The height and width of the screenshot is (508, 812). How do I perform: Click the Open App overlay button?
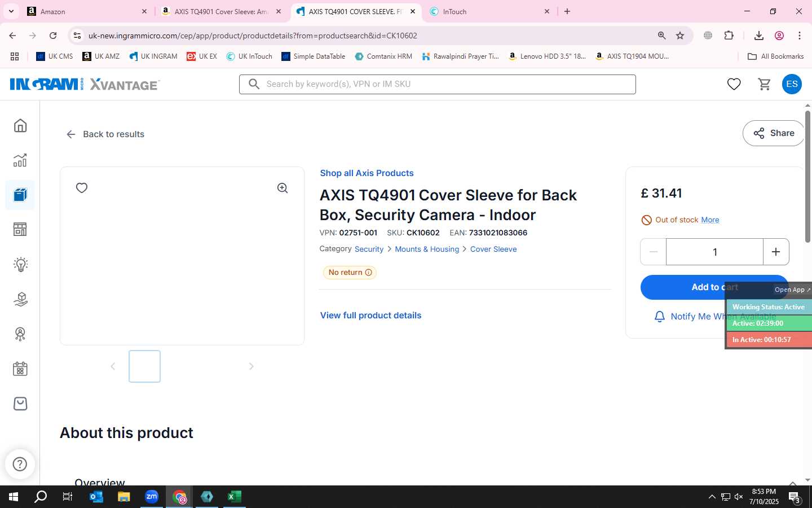(x=792, y=290)
